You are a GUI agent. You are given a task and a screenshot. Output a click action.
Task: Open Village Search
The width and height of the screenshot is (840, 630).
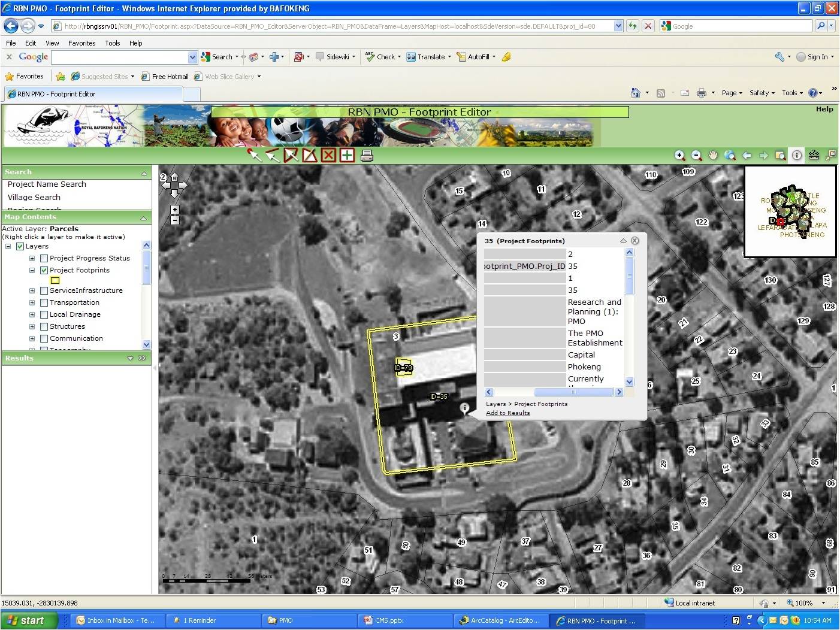tap(34, 198)
